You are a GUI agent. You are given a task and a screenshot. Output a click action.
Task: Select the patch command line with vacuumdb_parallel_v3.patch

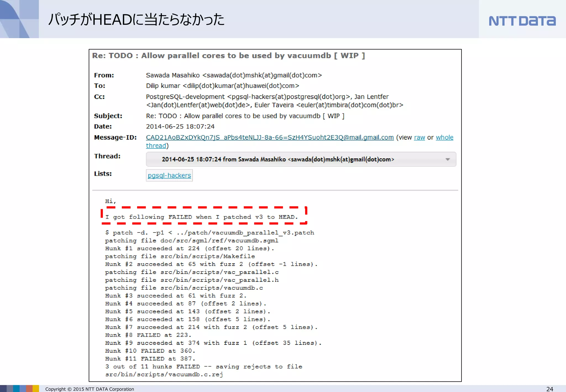[209, 233]
